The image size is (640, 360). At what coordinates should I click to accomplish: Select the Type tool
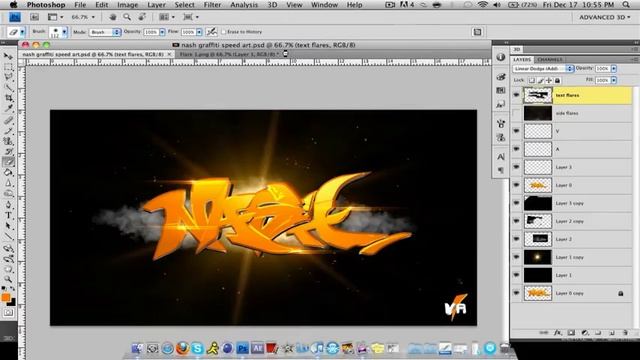pos(8,215)
